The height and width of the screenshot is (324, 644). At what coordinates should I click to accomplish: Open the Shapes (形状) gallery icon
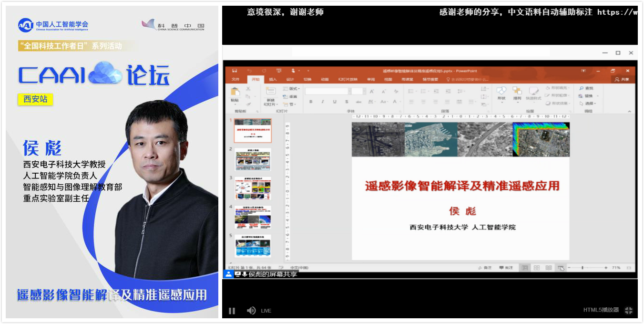coord(501,91)
